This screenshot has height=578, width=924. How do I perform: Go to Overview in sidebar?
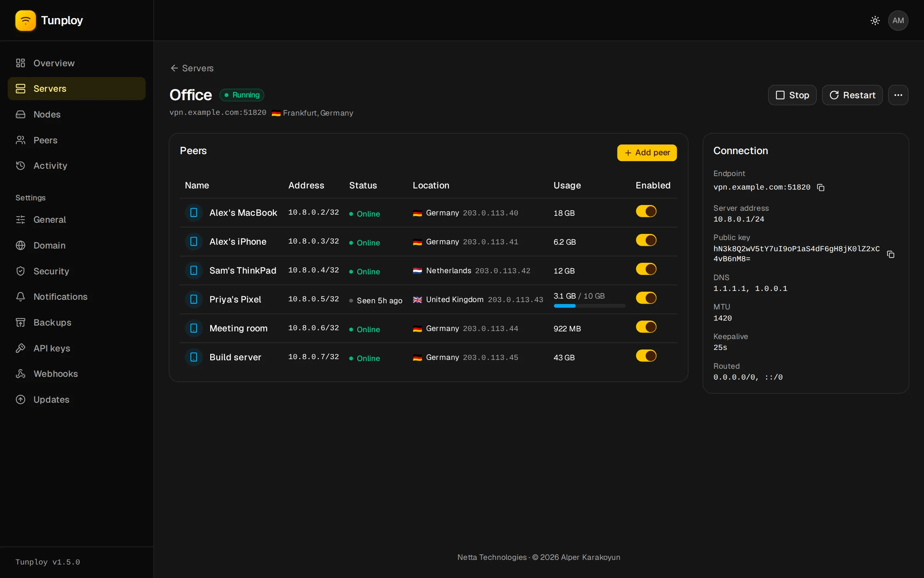(77, 63)
